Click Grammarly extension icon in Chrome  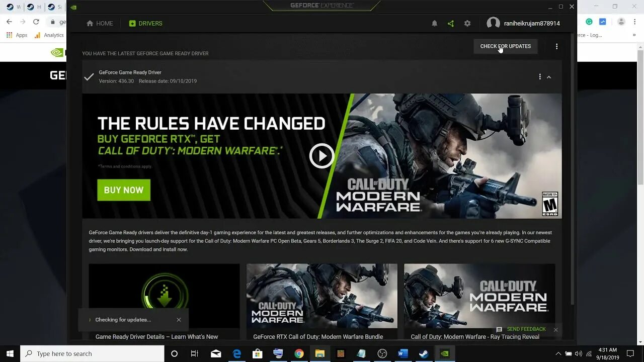(589, 22)
